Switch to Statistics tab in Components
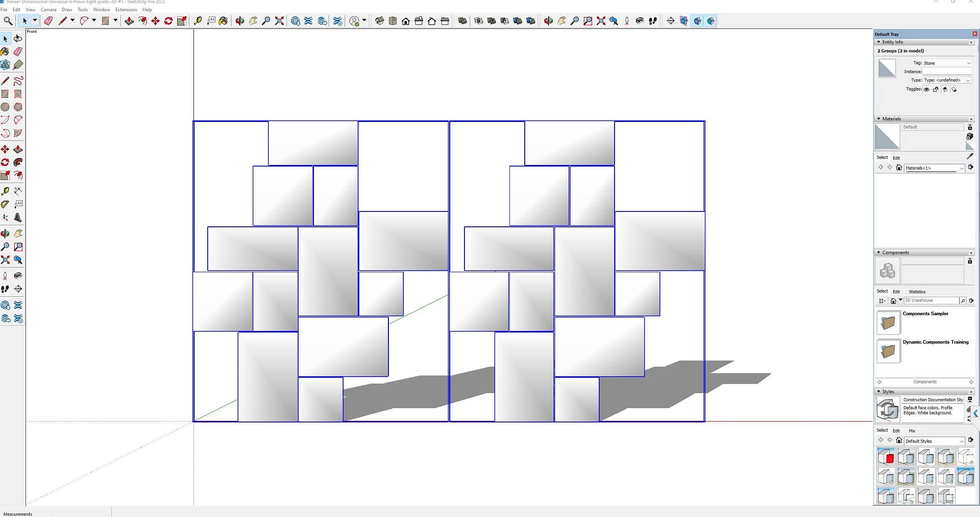This screenshot has height=517, width=980. 917,292
